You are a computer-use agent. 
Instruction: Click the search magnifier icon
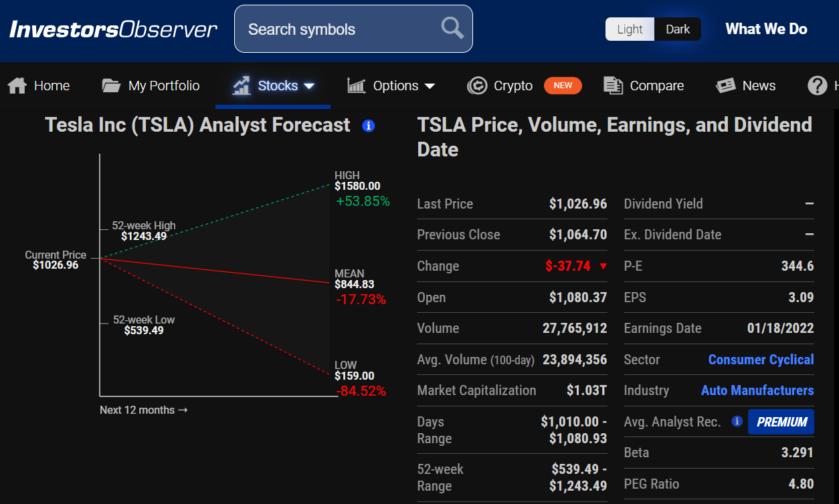(x=452, y=28)
